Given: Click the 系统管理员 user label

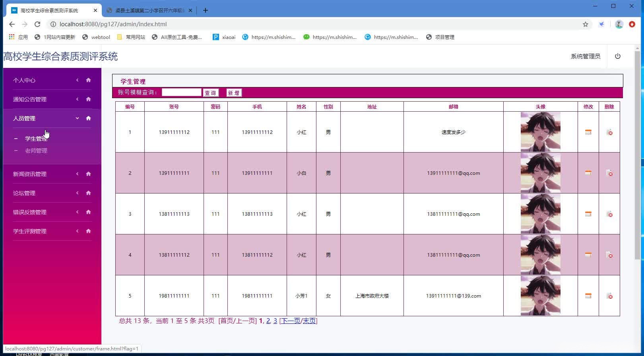Looking at the screenshot, I should (x=586, y=56).
